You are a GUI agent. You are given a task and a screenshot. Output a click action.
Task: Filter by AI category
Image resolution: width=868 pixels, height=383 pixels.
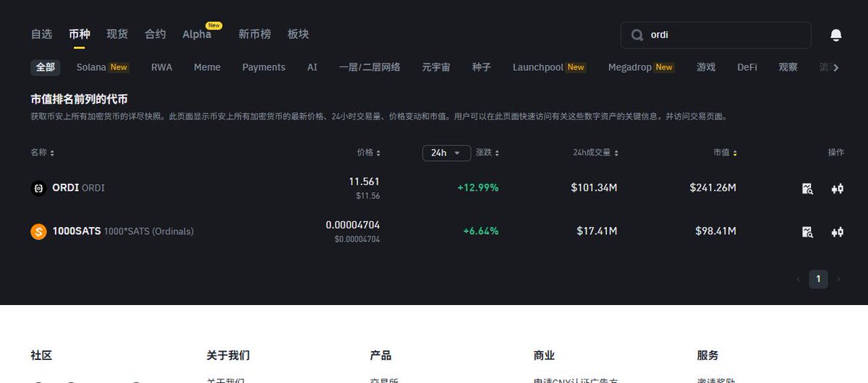click(x=312, y=67)
